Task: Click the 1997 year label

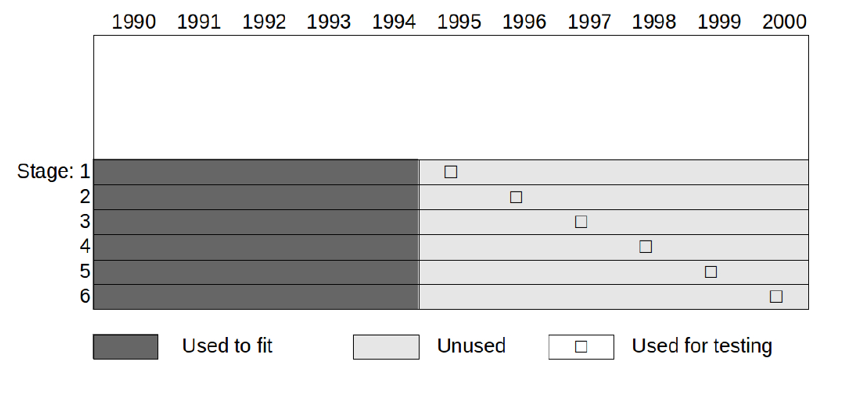Action: (x=589, y=22)
